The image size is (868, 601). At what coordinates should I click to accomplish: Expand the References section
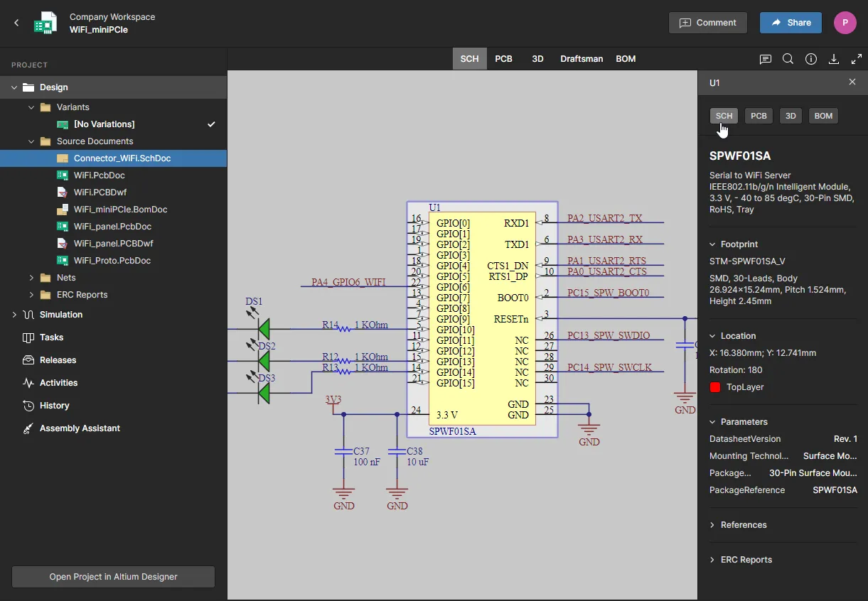click(744, 525)
